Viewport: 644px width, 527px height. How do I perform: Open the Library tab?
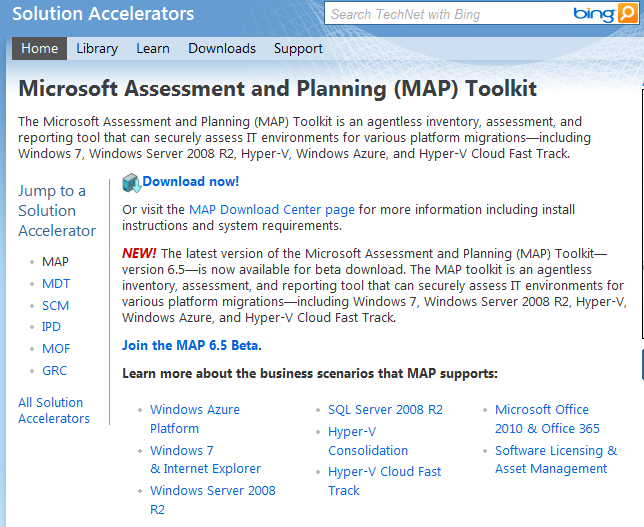(x=97, y=48)
